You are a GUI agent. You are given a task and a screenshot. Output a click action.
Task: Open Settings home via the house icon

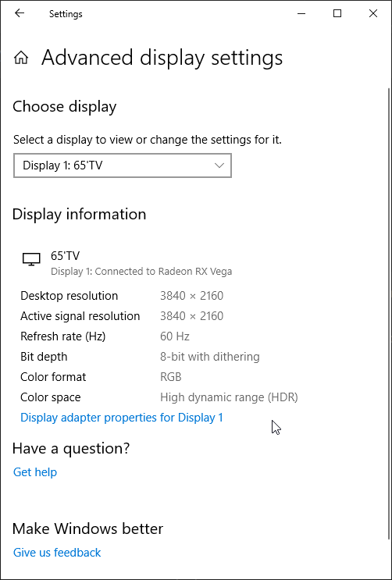(21, 58)
